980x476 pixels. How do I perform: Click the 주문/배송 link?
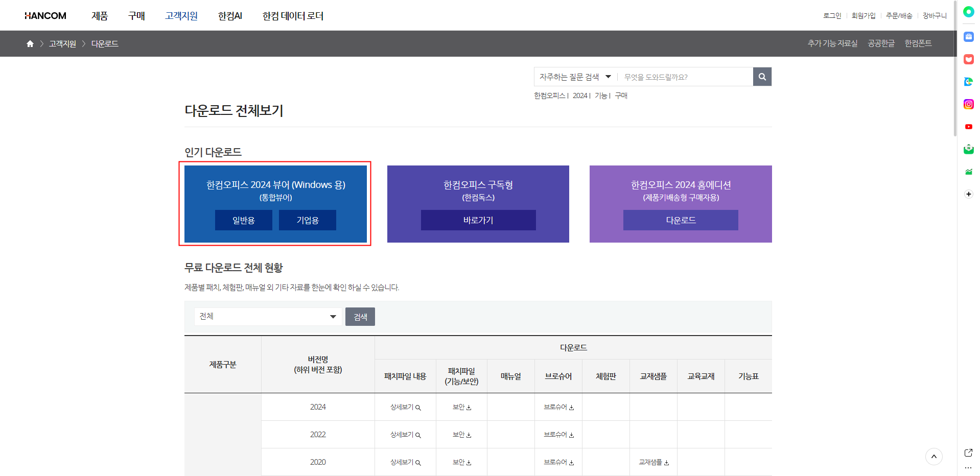pos(899,16)
